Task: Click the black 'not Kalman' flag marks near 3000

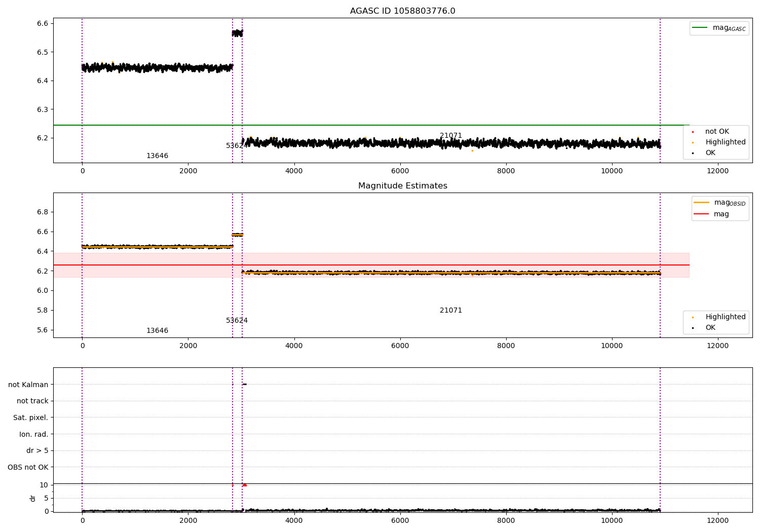Action: point(244,384)
